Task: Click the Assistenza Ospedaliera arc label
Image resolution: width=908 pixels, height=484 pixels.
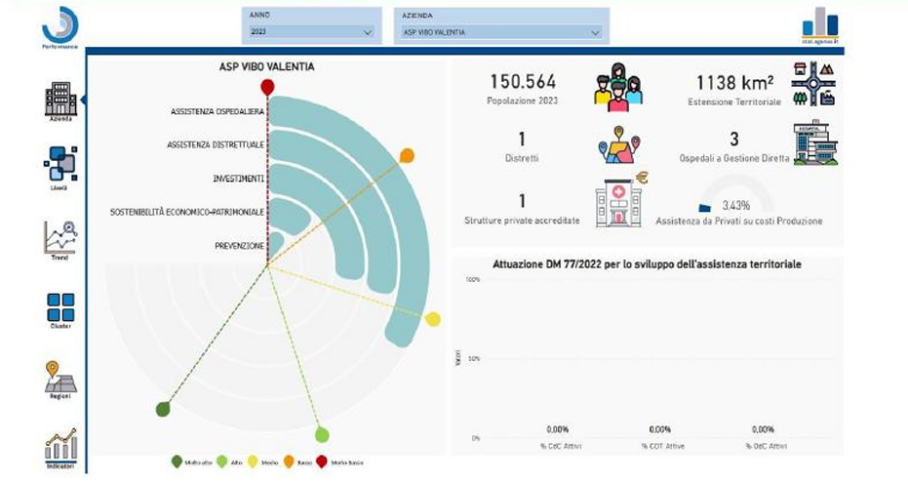Action: (216, 112)
